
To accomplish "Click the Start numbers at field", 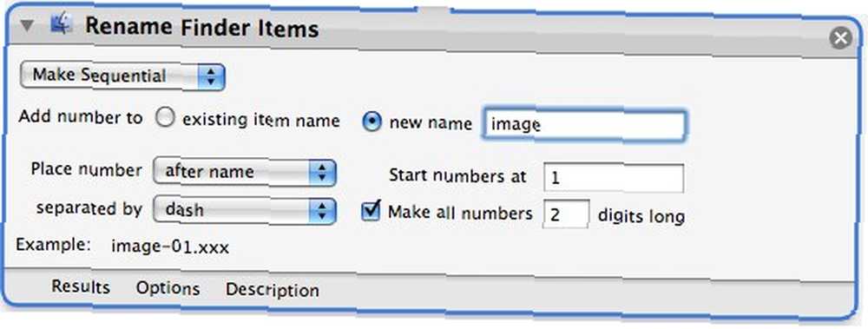I will (x=614, y=178).
